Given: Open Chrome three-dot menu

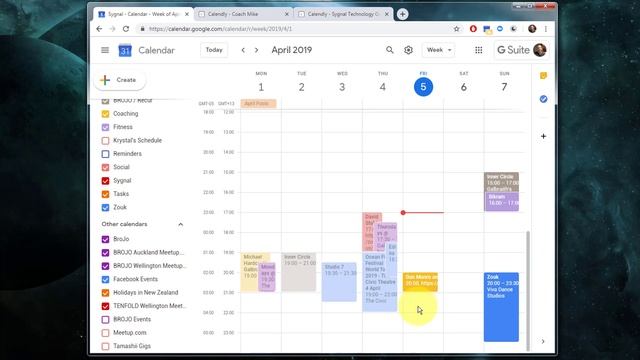Looking at the screenshot, I should click(x=546, y=29).
